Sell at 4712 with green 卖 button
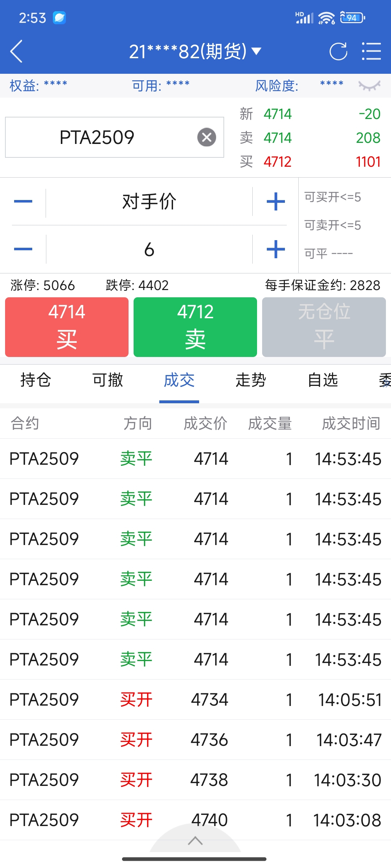This screenshot has height=868, width=391. (x=195, y=327)
